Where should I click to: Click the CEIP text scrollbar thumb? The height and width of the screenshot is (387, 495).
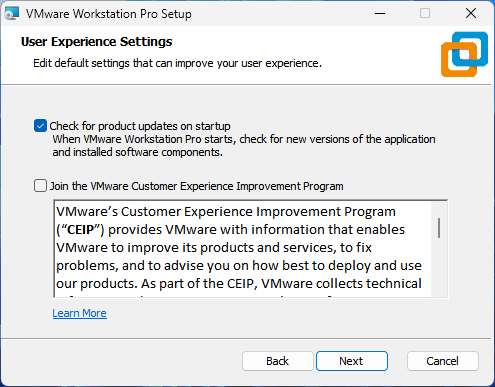[439, 228]
